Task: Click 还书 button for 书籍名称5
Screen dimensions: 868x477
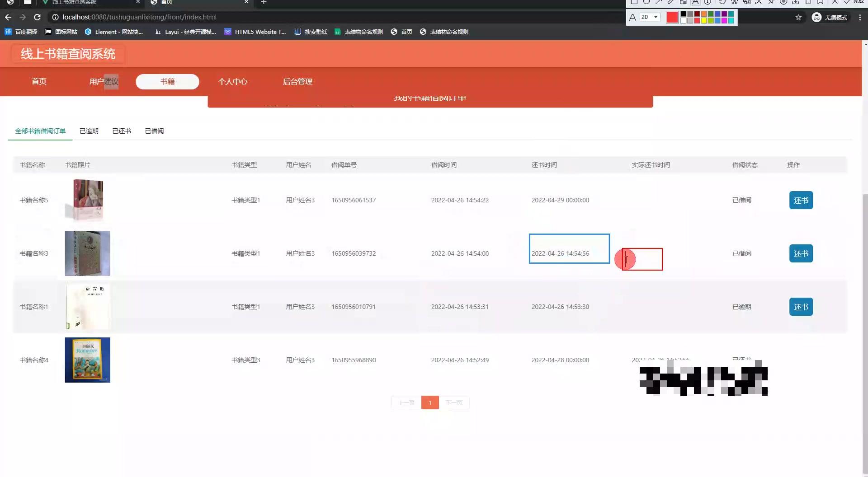Action: (x=801, y=200)
